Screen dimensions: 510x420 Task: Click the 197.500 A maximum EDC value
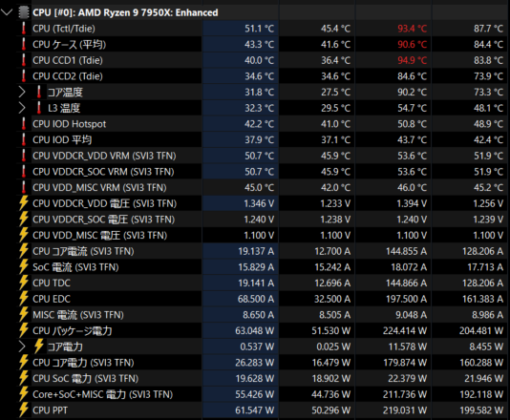click(x=406, y=299)
